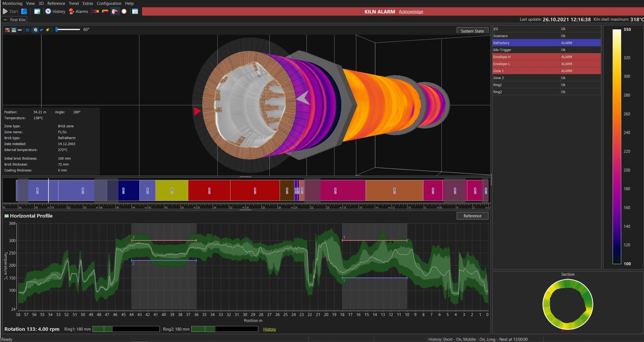Click the new window icon with plus
Image resolution: width=644 pixels, height=342 pixels.
point(37,11)
